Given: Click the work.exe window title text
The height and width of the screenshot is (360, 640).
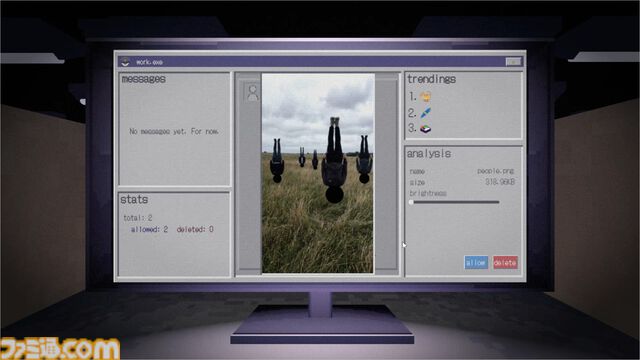Looking at the screenshot, I should coord(149,62).
